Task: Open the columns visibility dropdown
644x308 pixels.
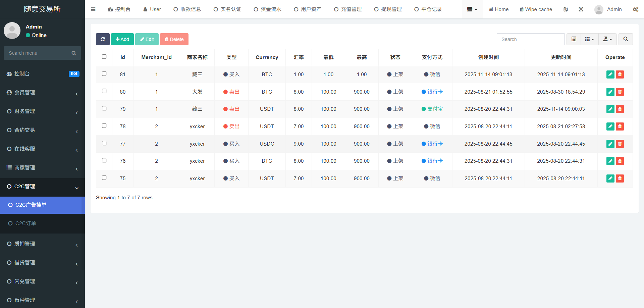Action: (589, 39)
